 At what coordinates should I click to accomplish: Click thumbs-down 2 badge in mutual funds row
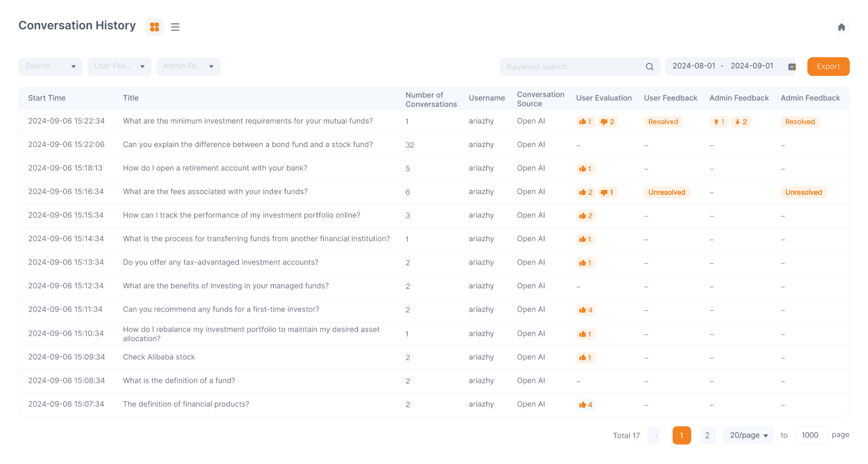[x=607, y=122]
